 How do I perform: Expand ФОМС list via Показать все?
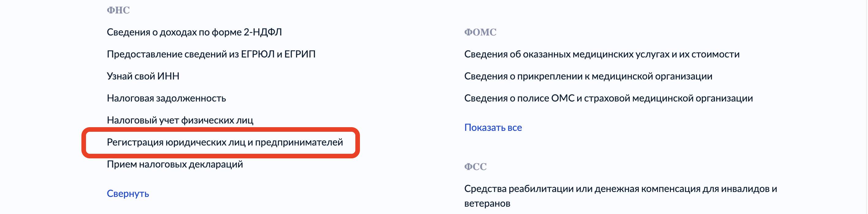(x=493, y=127)
